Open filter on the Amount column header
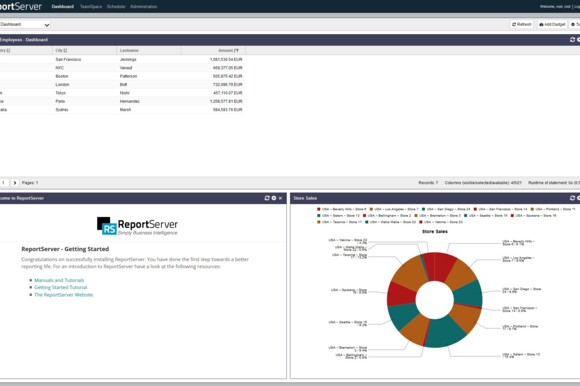Screen dimensions: 580x386 tap(236, 51)
